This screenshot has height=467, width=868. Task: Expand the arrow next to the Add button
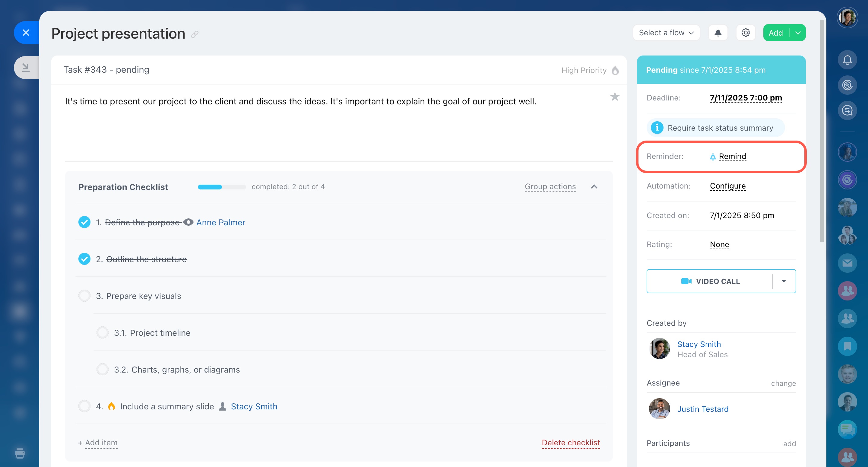pyautogui.click(x=797, y=33)
